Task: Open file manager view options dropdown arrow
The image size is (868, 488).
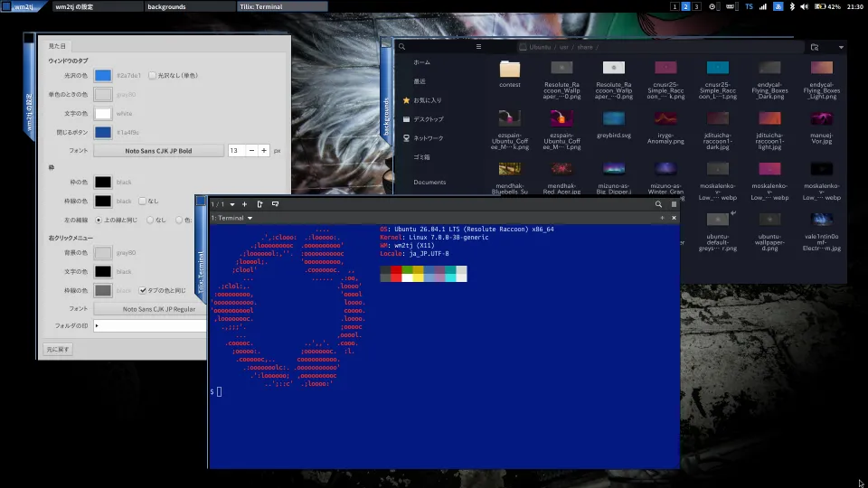Action: pyautogui.click(x=841, y=47)
